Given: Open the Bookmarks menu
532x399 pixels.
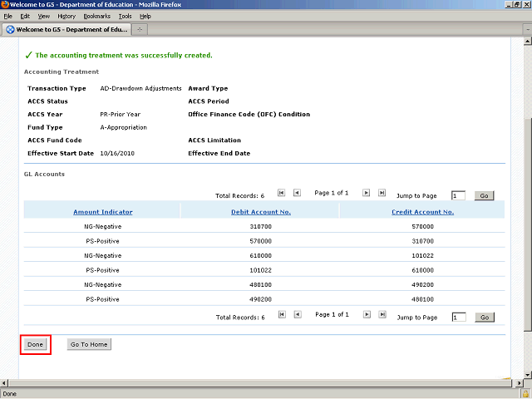Looking at the screenshot, I should (95, 16).
